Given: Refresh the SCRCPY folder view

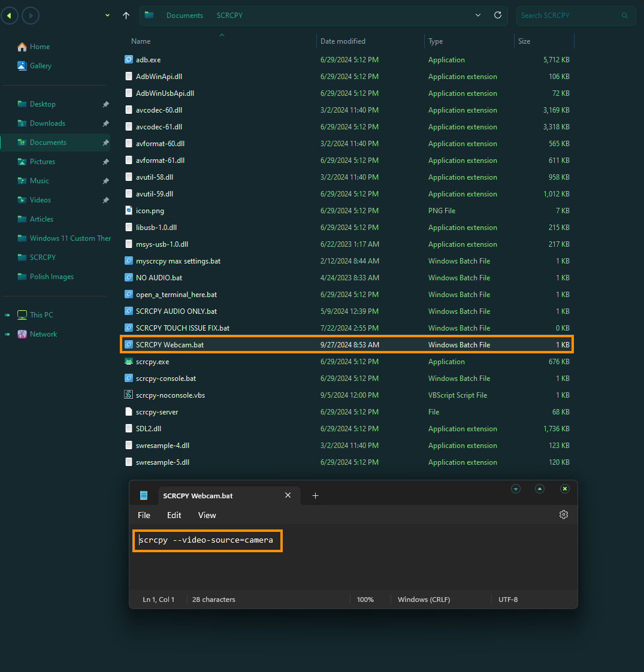Looking at the screenshot, I should click(498, 16).
